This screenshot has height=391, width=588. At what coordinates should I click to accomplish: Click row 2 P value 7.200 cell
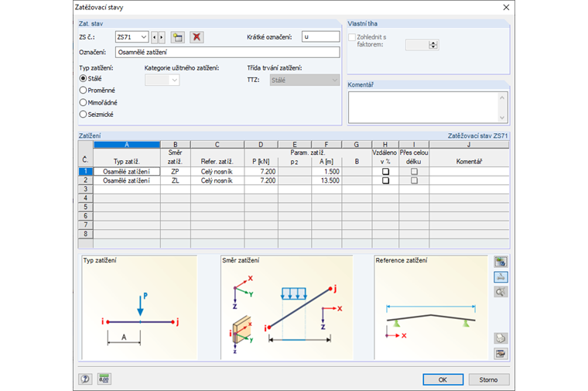261,180
